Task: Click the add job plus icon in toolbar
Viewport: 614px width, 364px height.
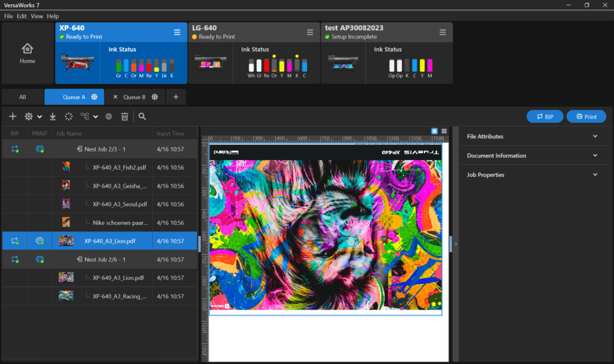Action: pyautogui.click(x=13, y=116)
